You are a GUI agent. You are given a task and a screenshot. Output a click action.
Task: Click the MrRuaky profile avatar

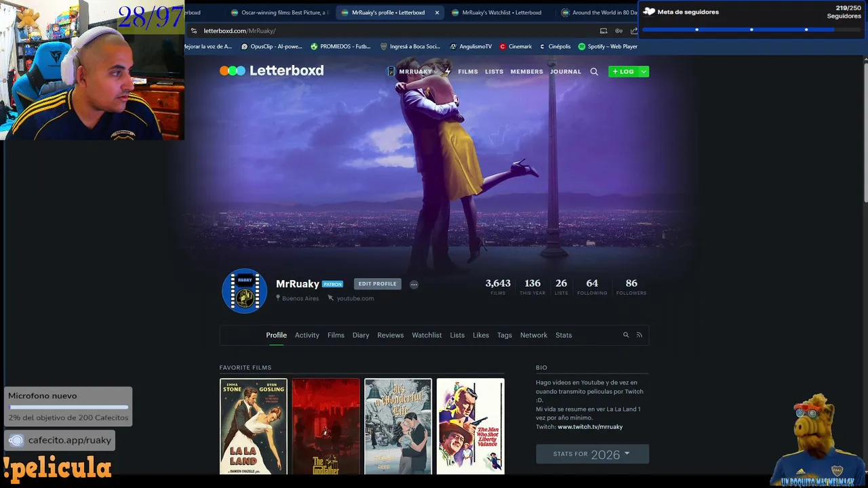coord(245,291)
